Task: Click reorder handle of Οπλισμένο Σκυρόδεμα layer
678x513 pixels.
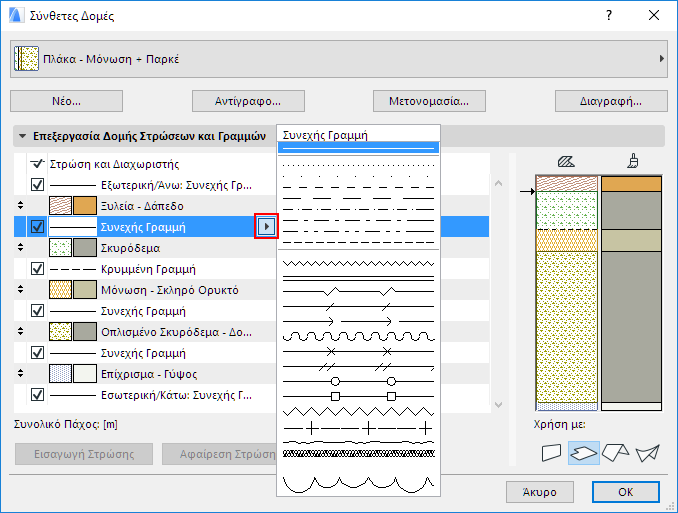Action: pos(20,331)
